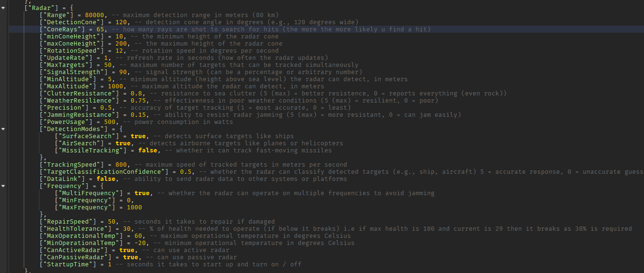Click the RotationSpeed key name
The height and width of the screenshot is (273, 644).
[72, 51]
